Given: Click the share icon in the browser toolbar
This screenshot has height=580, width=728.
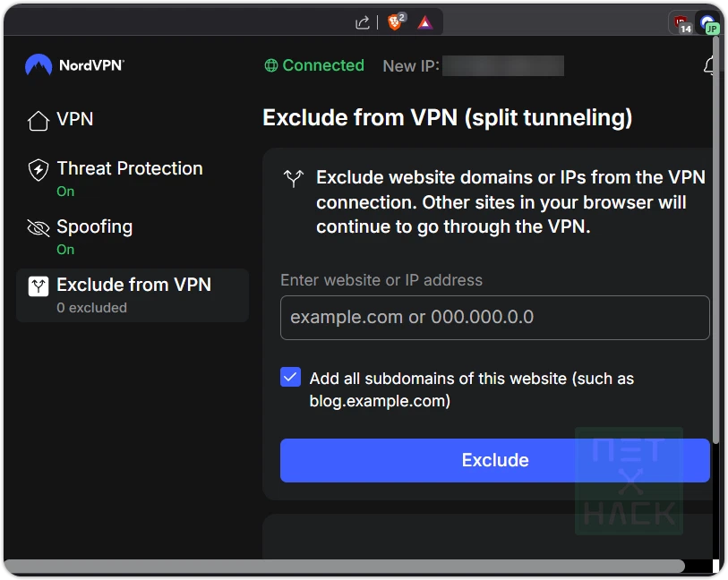Looking at the screenshot, I should 363,22.
